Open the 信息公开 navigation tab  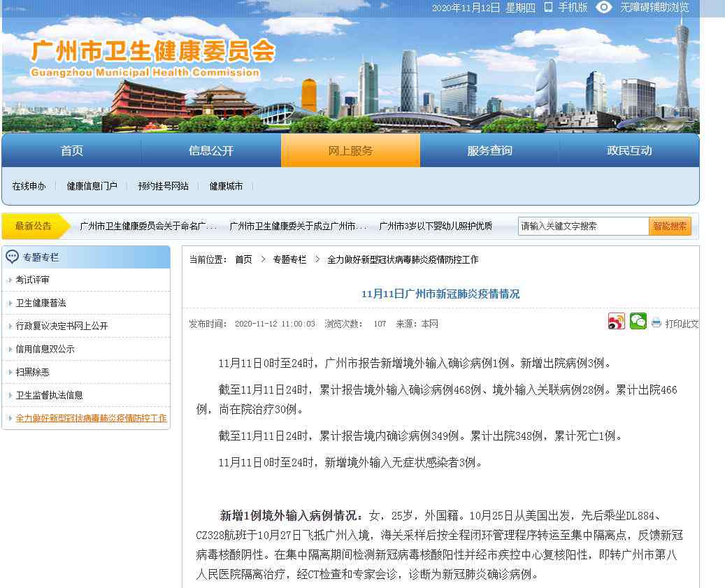[210, 151]
